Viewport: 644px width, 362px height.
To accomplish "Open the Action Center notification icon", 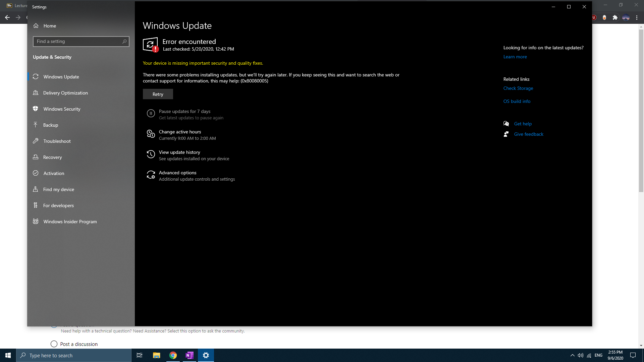I will pyautogui.click(x=633, y=355).
